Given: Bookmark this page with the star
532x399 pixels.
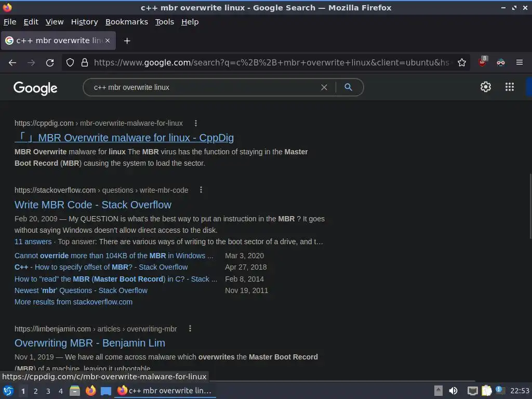Looking at the screenshot, I should tap(462, 62).
